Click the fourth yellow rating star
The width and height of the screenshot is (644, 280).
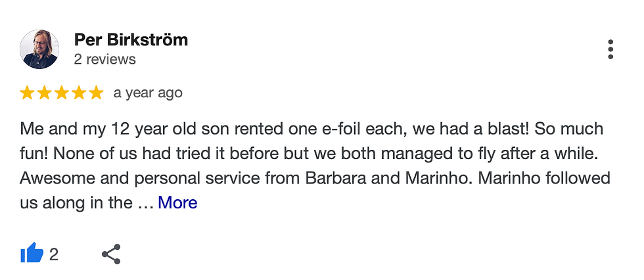(78, 93)
